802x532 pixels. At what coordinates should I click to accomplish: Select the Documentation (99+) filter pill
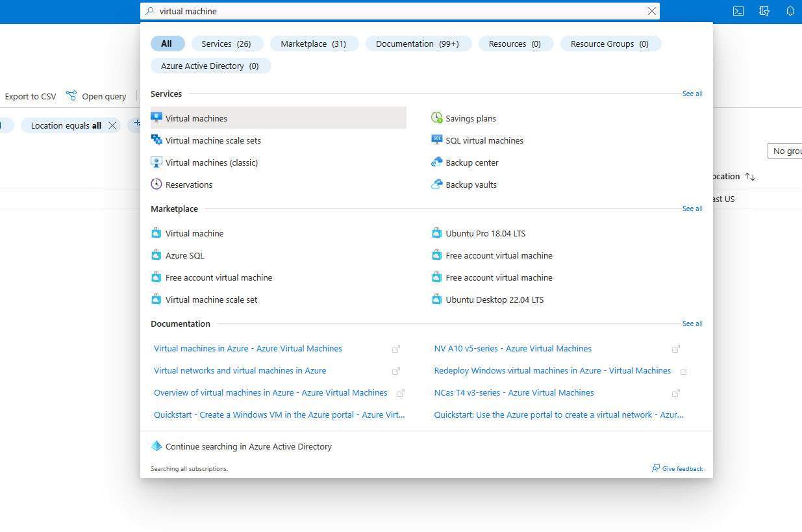click(418, 44)
